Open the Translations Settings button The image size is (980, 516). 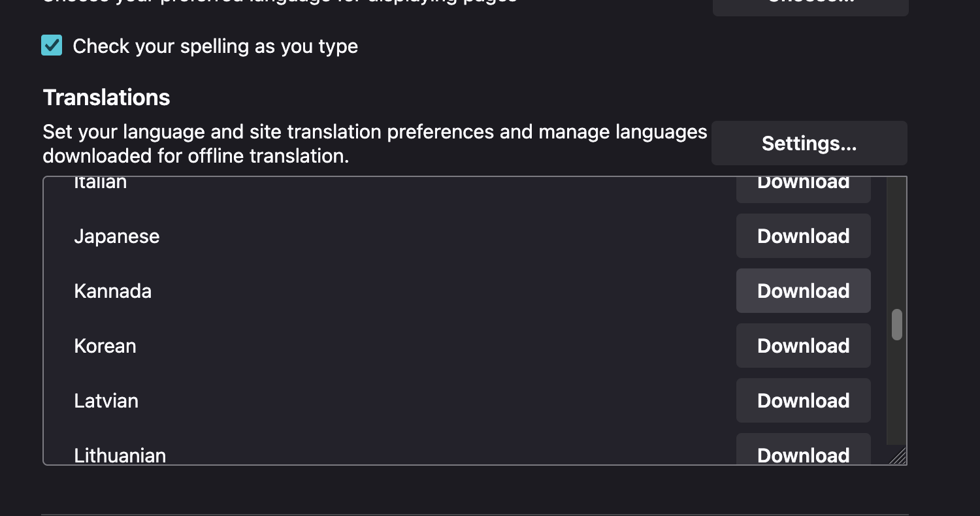point(809,143)
